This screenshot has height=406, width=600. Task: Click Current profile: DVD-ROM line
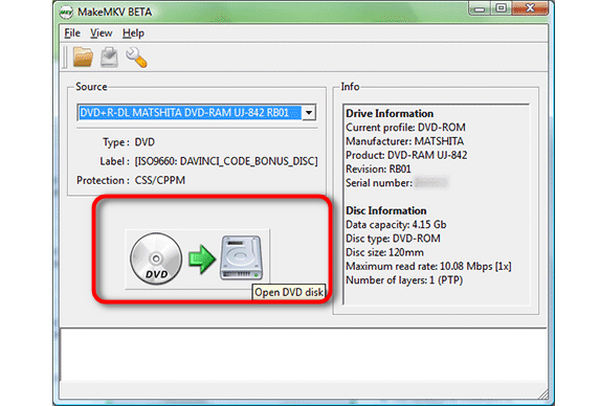tap(406, 127)
